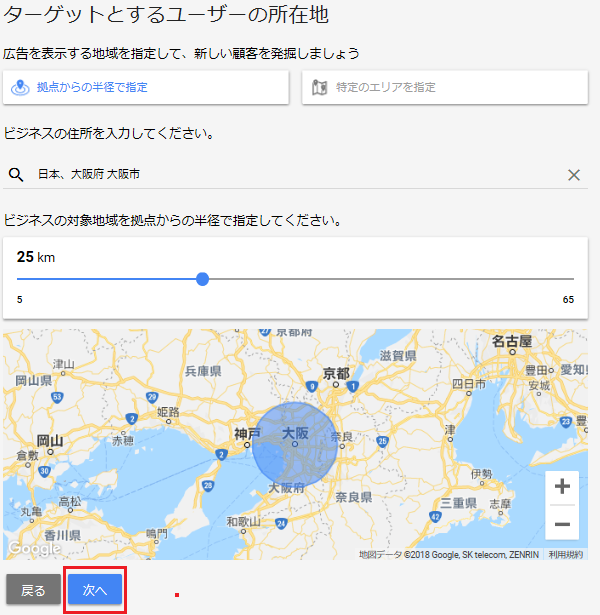Click the magnifier search icon beside the address

point(15,174)
